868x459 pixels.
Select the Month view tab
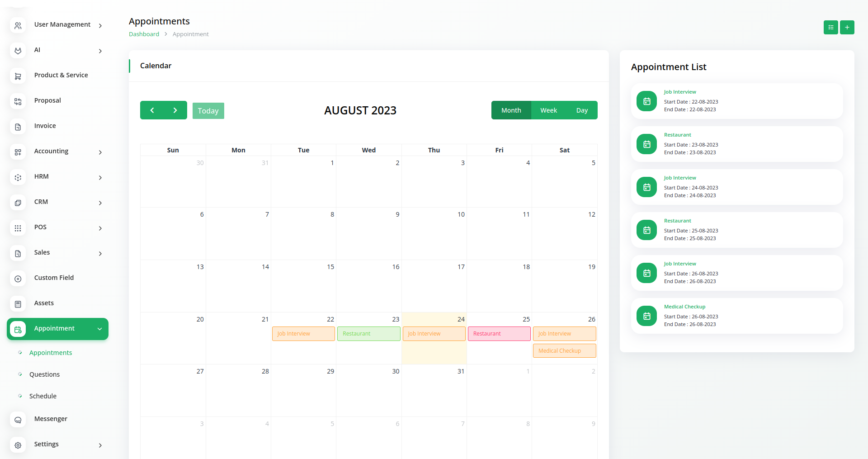pos(511,110)
